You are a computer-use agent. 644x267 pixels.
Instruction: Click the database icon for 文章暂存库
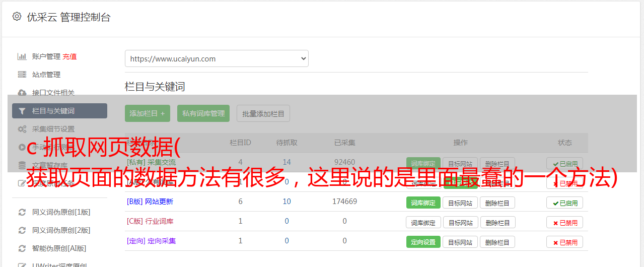coord(22,165)
